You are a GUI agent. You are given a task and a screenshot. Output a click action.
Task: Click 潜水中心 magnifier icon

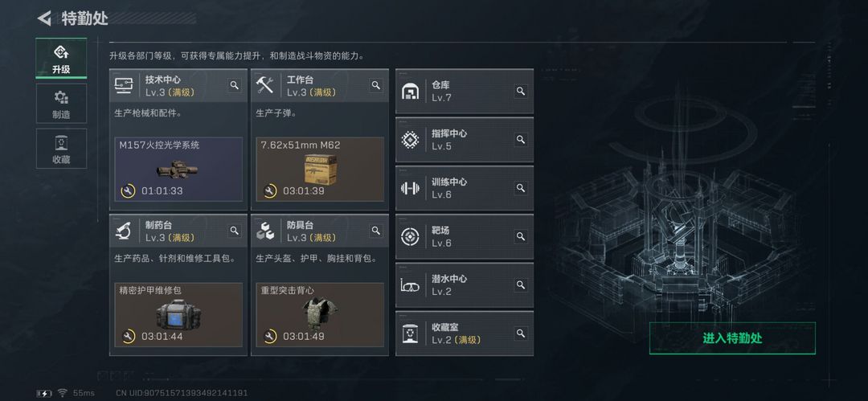520,284
